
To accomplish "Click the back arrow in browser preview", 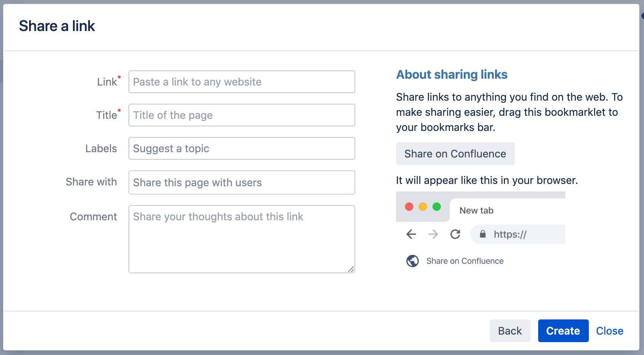I will [x=411, y=234].
